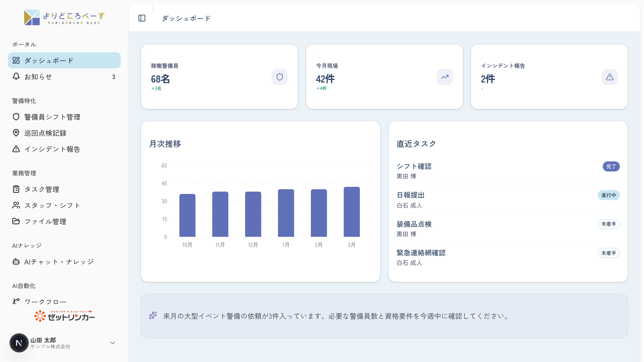Click the 進行中 badge on 日報提出

click(x=609, y=195)
